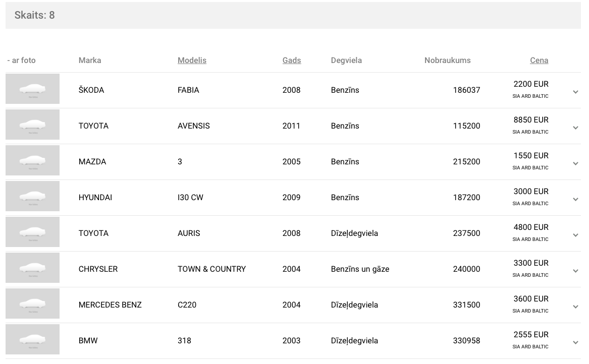Filter listings with the 'ar foto' option
589x364 pixels.
(21, 60)
